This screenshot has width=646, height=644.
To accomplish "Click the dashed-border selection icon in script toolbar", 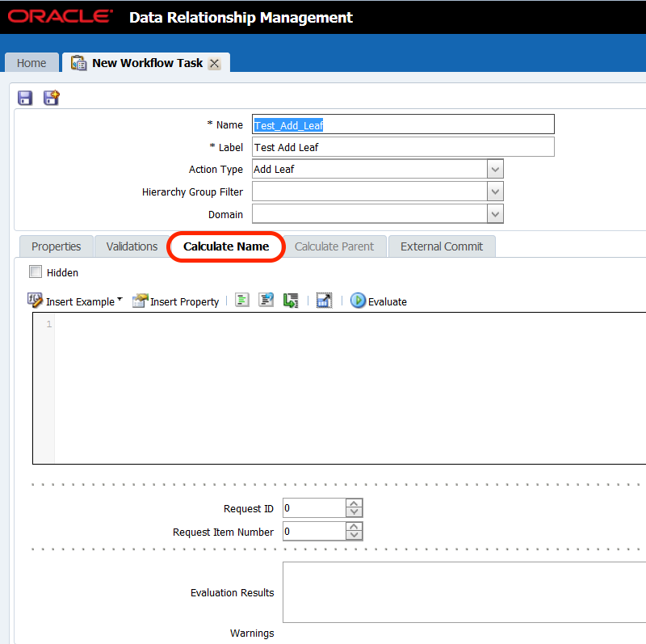I will 324,301.
